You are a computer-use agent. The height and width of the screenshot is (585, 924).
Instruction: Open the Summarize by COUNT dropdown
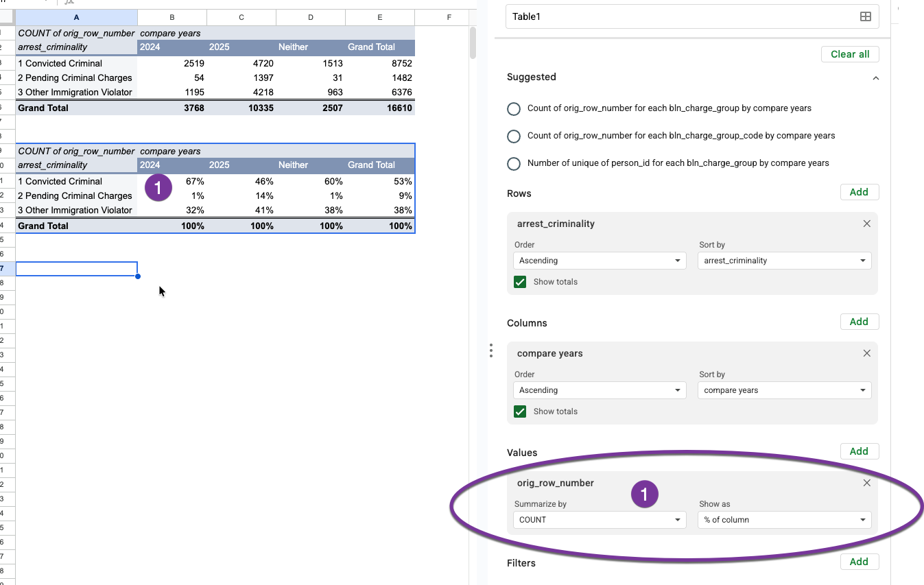coord(599,520)
